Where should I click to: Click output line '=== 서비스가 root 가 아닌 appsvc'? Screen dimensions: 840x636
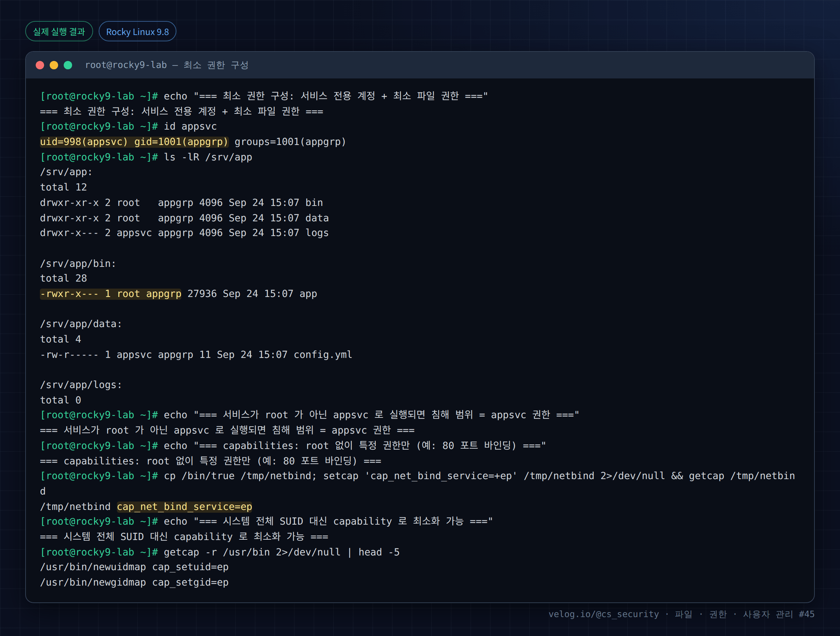227,430
